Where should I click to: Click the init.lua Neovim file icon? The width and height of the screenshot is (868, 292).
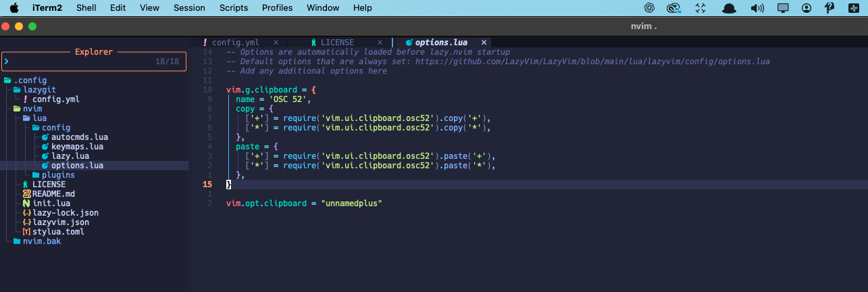point(26,203)
